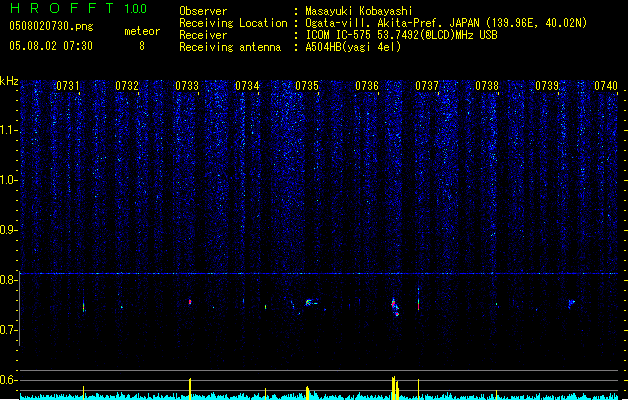Click the strong meteor echo after 0736
The height and width of the screenshot is (400, 629).
[395, 307]
